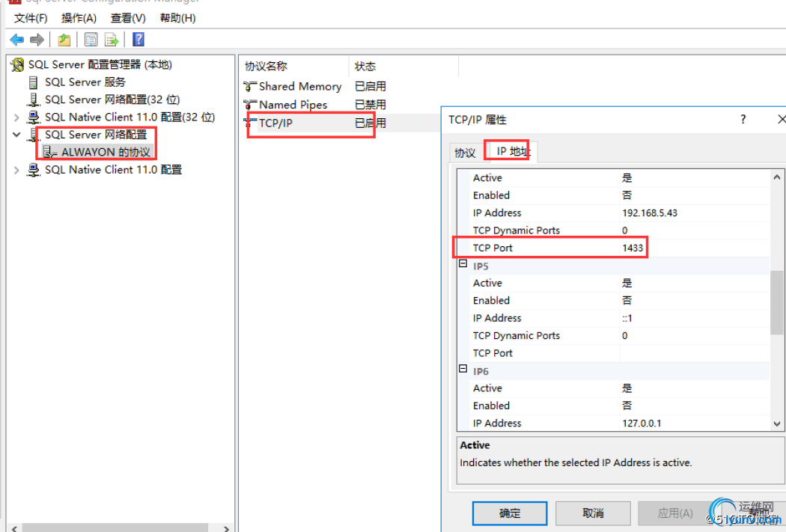
Task: Click the TCP Port value 1433
Action: (x=633, y=248)
